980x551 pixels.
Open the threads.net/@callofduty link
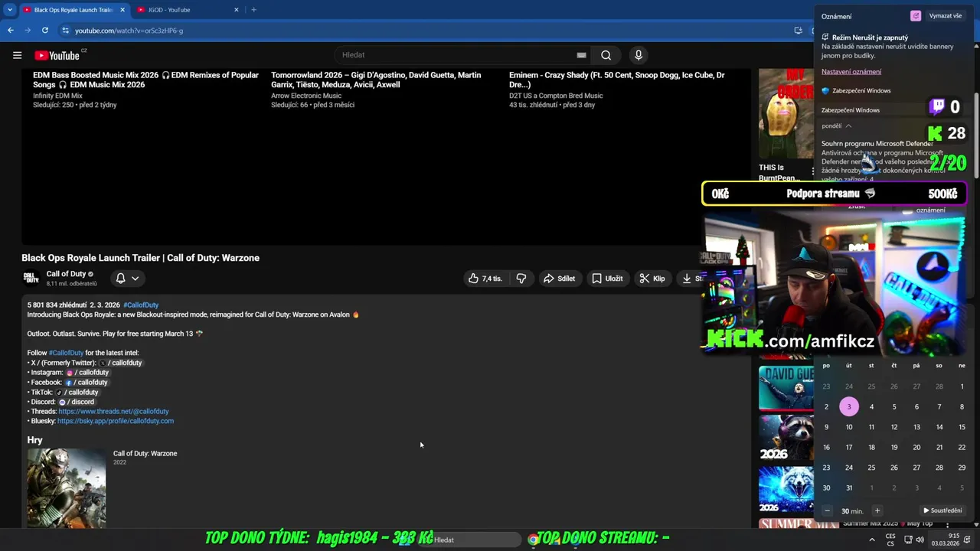click(x=113, y=412)
